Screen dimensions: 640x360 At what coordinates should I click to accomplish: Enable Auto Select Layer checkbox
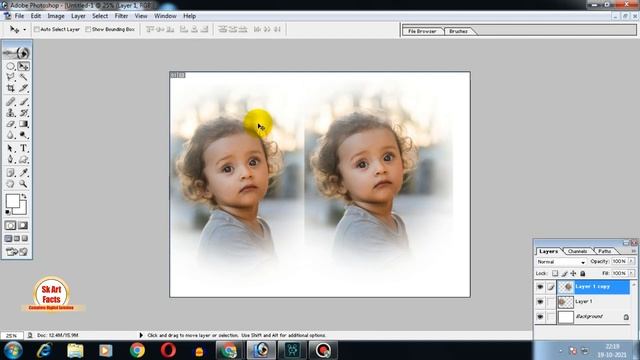37,29
